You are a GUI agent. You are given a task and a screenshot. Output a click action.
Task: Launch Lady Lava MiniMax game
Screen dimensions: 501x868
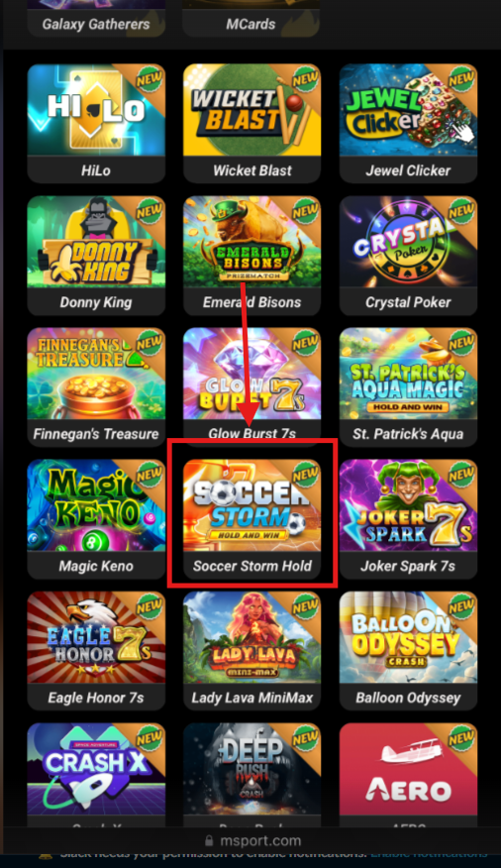click(252, 650)
